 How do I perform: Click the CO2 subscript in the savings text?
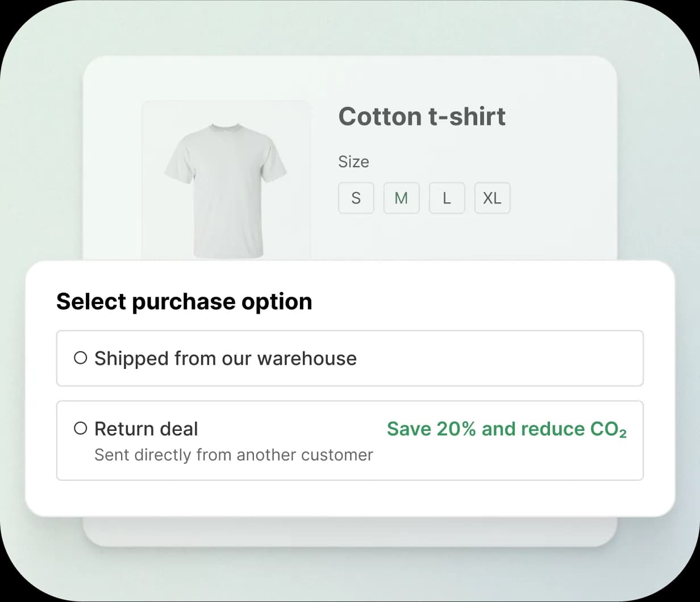click(623, 433)
